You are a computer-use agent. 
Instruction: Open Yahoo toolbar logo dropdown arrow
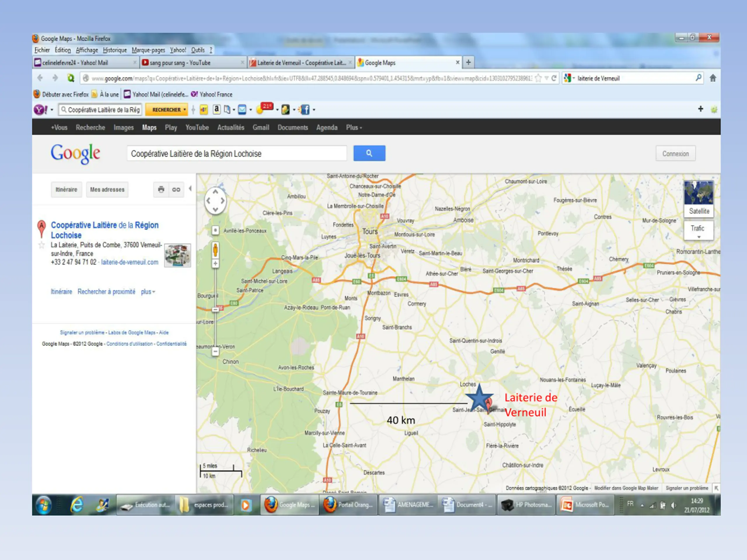pyautogui.click(x=52, y=110)
